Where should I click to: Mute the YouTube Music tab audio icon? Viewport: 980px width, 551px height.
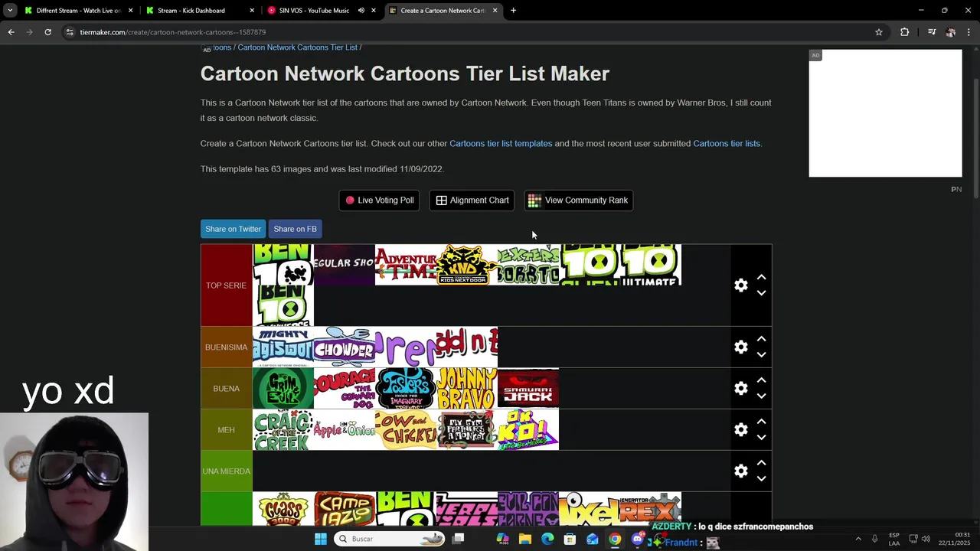pos(361,11)
